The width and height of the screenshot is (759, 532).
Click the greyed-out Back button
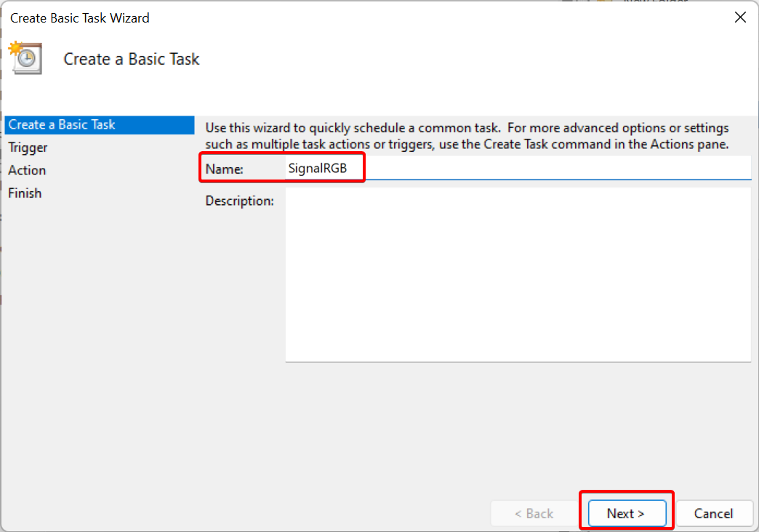point(534,513)
